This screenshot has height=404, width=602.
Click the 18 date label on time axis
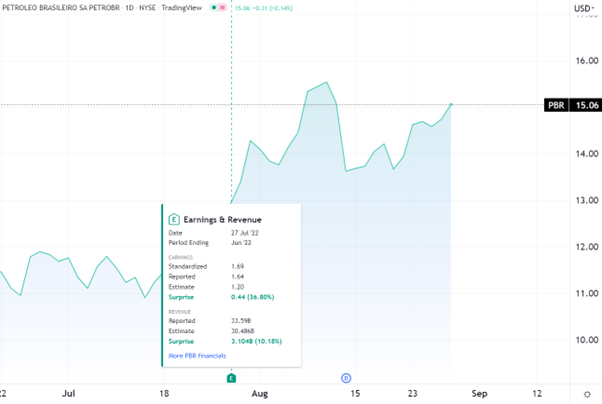[164, 394]
